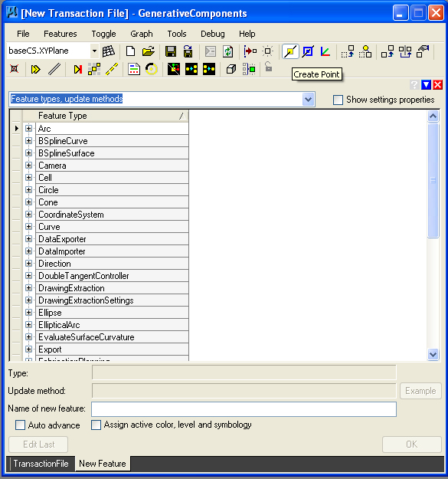
Task: Click the yellow arrow with red bar icon
Action: (77, 69)
